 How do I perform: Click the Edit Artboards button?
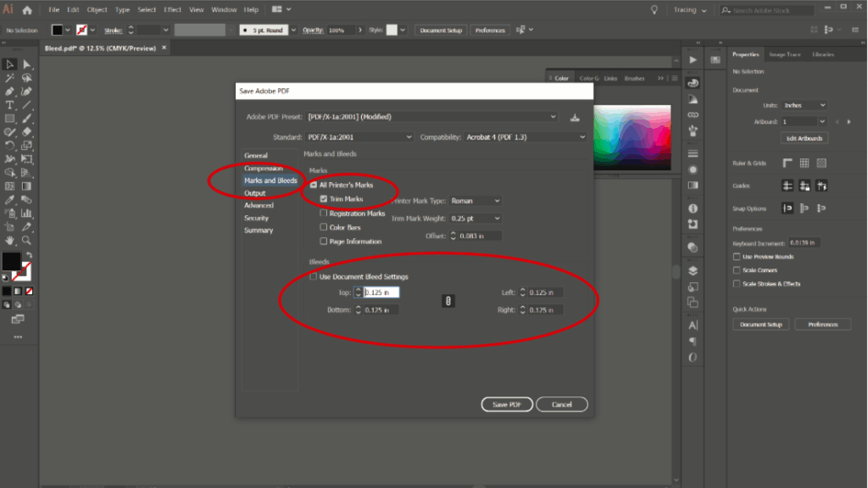804,137
